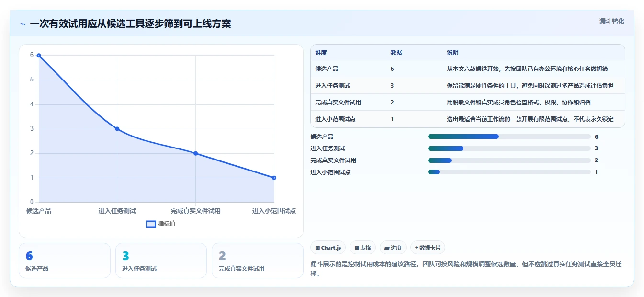644x297 pixels.
Task: Select the 进度 tag chip
Action: click(393, 248)
